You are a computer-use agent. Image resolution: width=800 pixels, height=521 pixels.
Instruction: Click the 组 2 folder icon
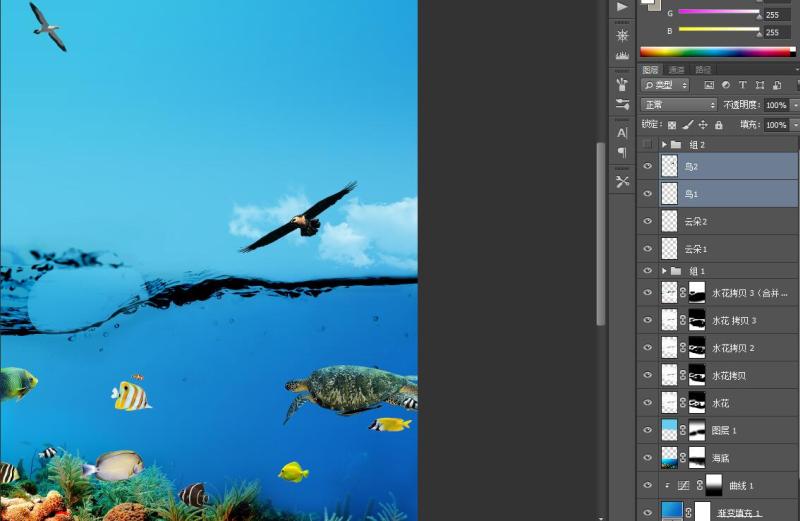[x=676, y=144]
